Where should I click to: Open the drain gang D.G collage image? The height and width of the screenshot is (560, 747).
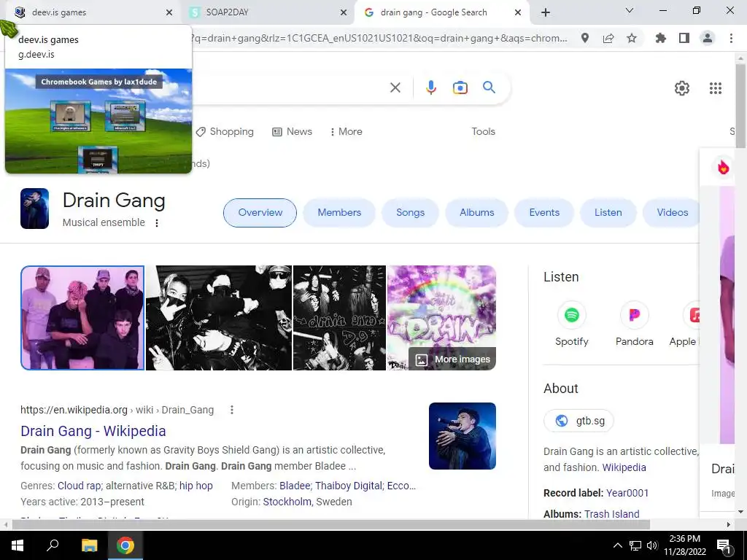point(339,318)
